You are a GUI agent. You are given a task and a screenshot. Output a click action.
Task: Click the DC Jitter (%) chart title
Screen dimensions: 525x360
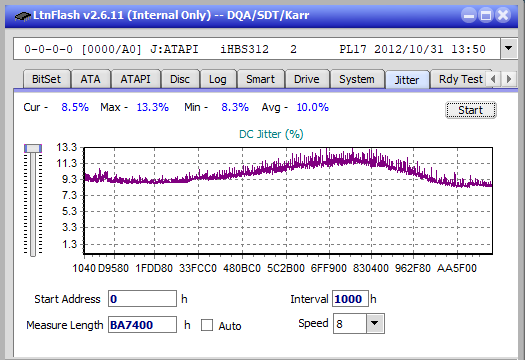pyautogui.click(x=271, y=134)
